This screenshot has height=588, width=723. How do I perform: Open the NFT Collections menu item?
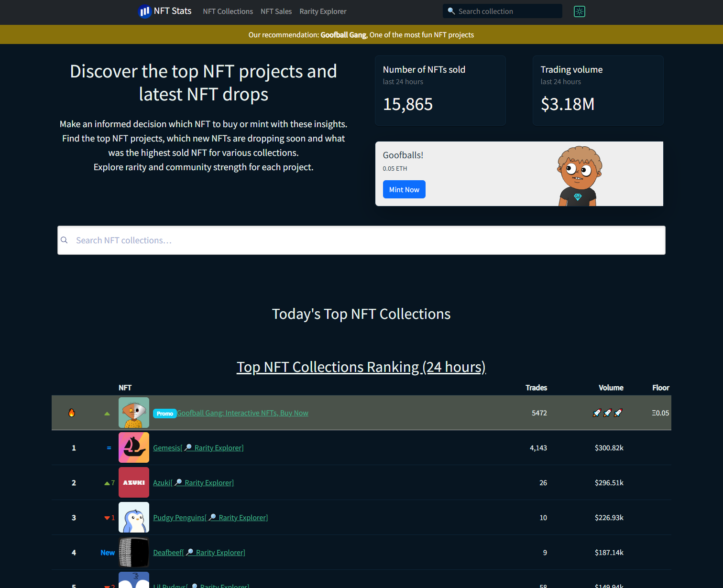coord(228,11)
